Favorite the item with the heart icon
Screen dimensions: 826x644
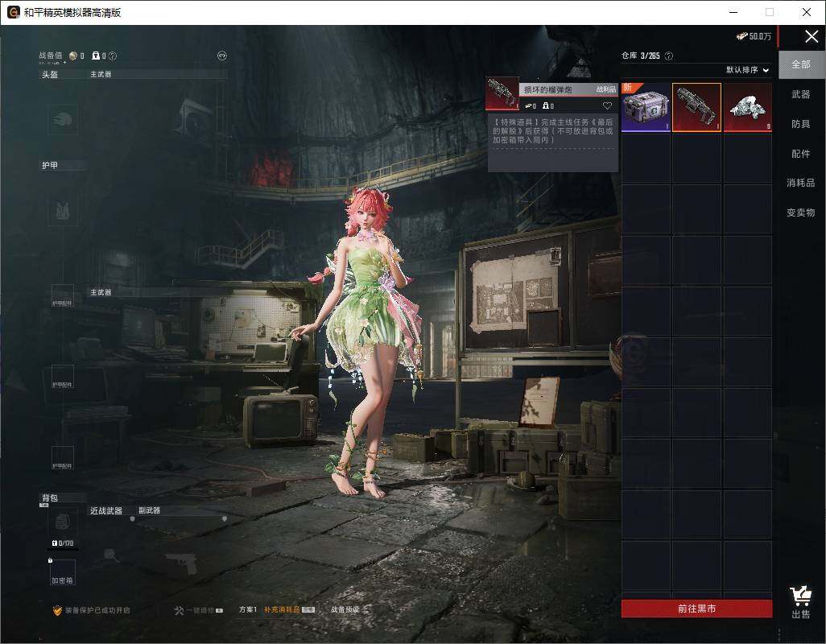[x=607, y=105]
